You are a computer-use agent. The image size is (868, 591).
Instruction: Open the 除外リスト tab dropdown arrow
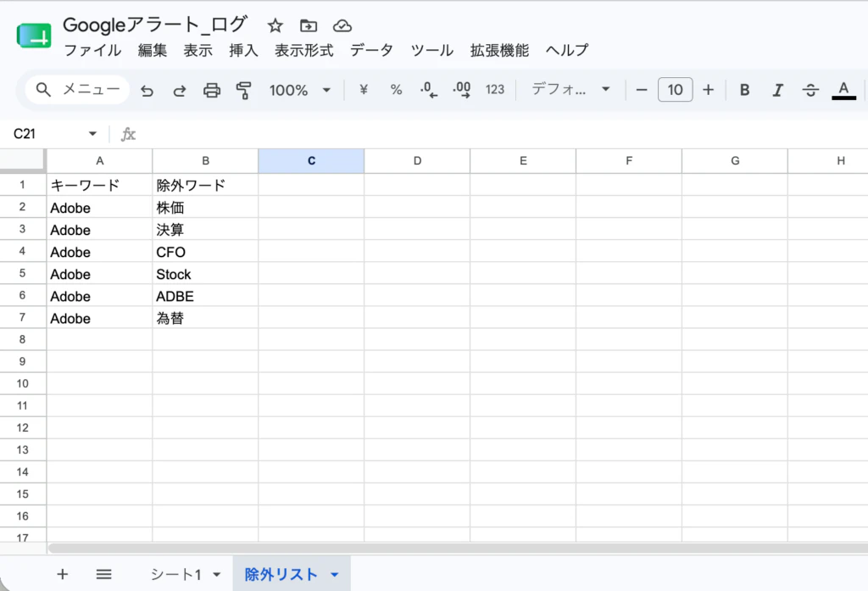click(x=334, y=575)
